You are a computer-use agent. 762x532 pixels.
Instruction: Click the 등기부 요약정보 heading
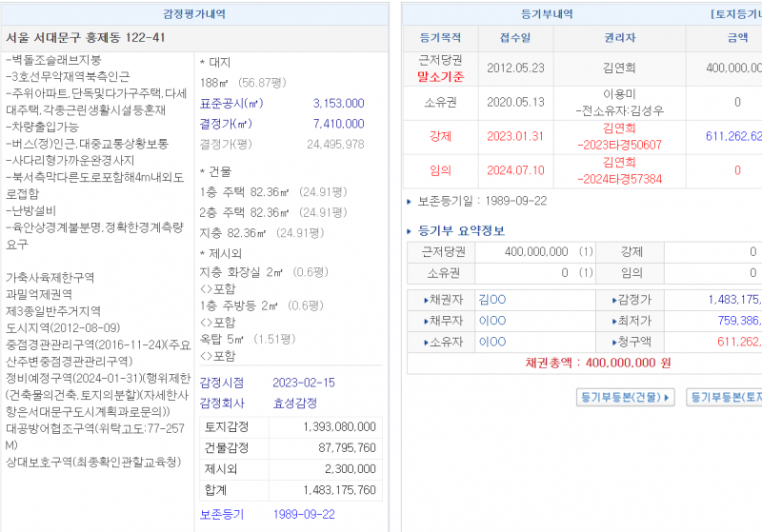462,231
